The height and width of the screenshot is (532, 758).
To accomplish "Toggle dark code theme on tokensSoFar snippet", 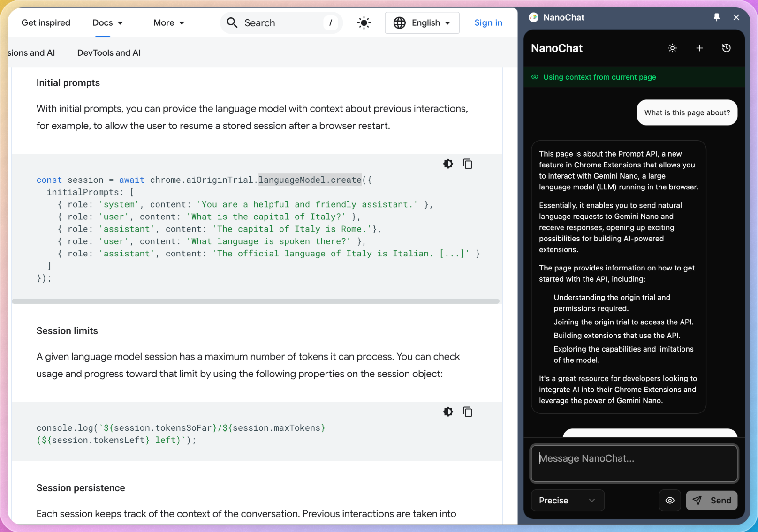I will pos(448,412).
